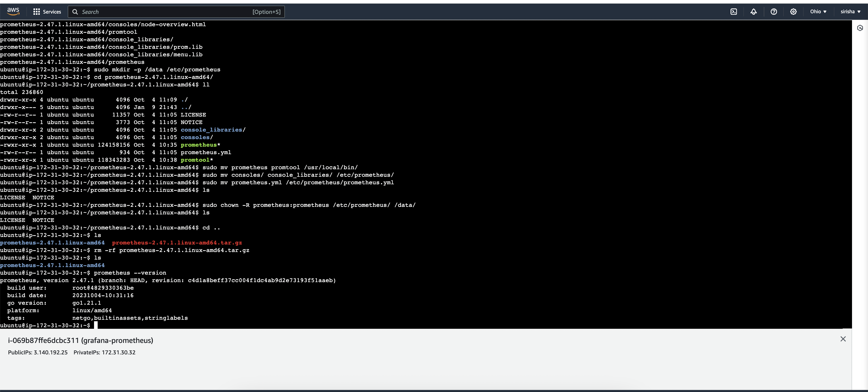Open the Services grid menu
Screen dimensions: 868x392
pos(36,11)
